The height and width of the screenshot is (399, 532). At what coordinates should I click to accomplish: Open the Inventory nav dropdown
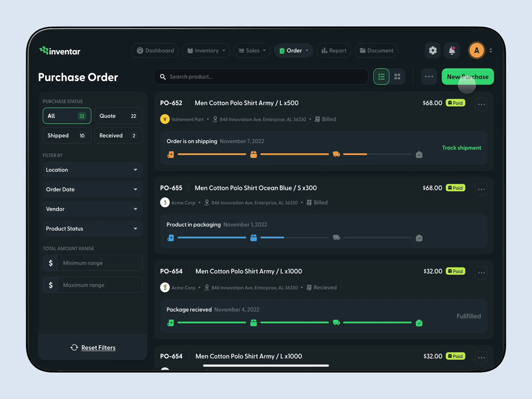(x=206, y=50)
